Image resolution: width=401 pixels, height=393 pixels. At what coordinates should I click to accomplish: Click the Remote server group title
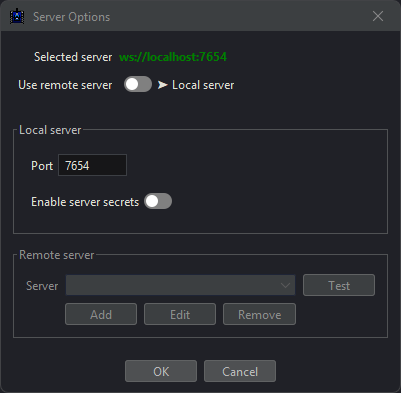coord(57,255)
